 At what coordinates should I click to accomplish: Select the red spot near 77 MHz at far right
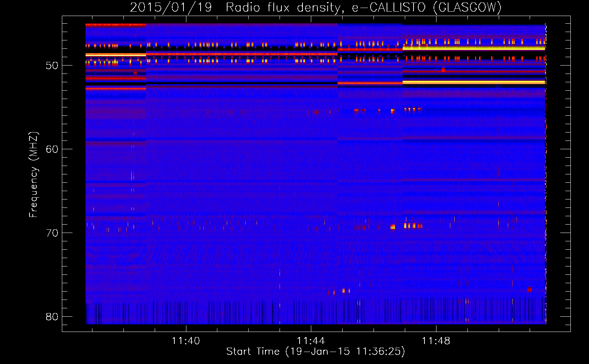click(530, 289)
